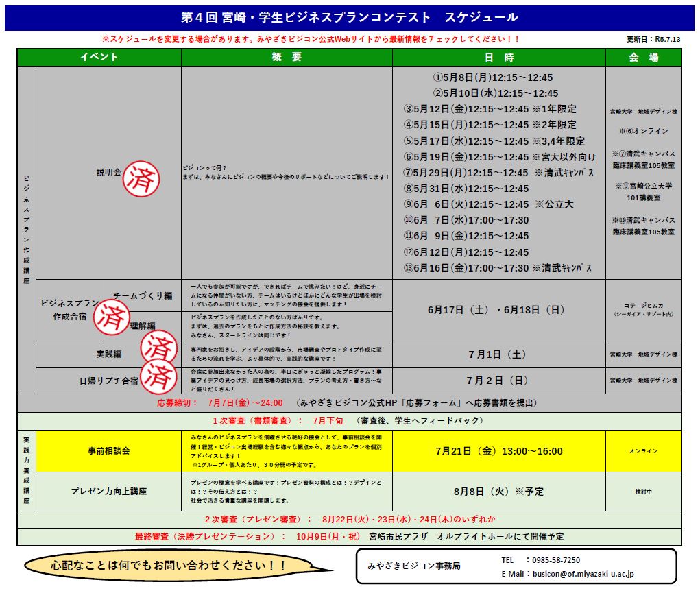Viewport: 700px width, 591px height.
Task: Click the 7月21日(金) 13:00~16:00 date cell
Action: (x=499, y=451)
